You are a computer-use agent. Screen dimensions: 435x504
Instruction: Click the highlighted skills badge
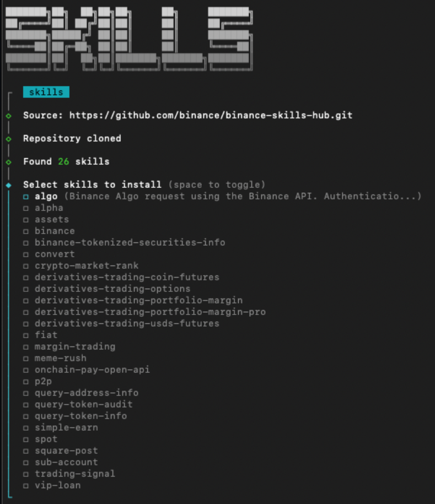click(46, 92)
